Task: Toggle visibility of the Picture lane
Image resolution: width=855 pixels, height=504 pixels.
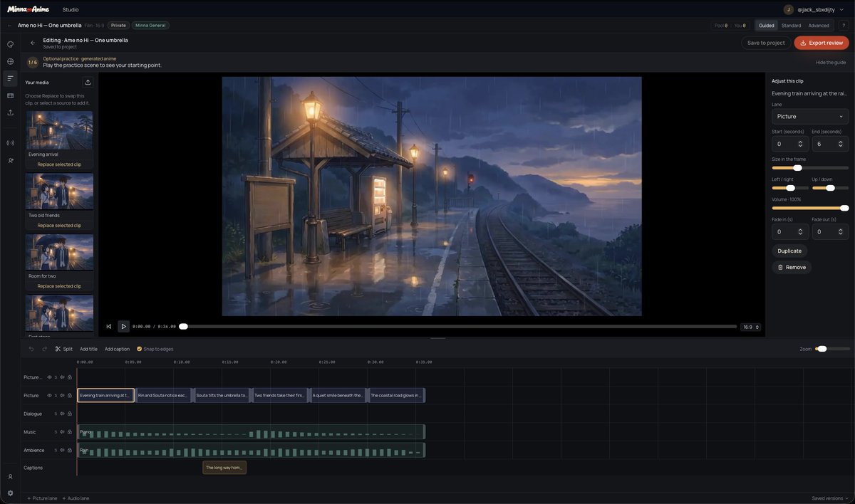Action: point(49,395)
